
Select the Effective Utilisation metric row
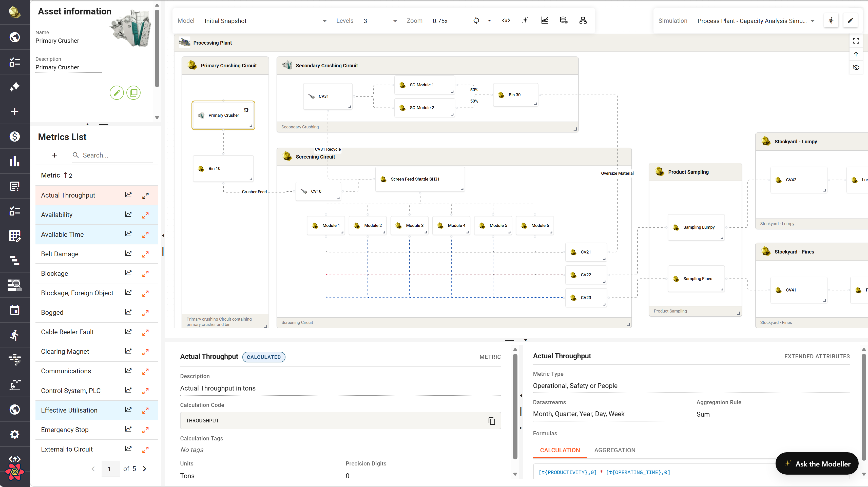click(x=97, y=410)
